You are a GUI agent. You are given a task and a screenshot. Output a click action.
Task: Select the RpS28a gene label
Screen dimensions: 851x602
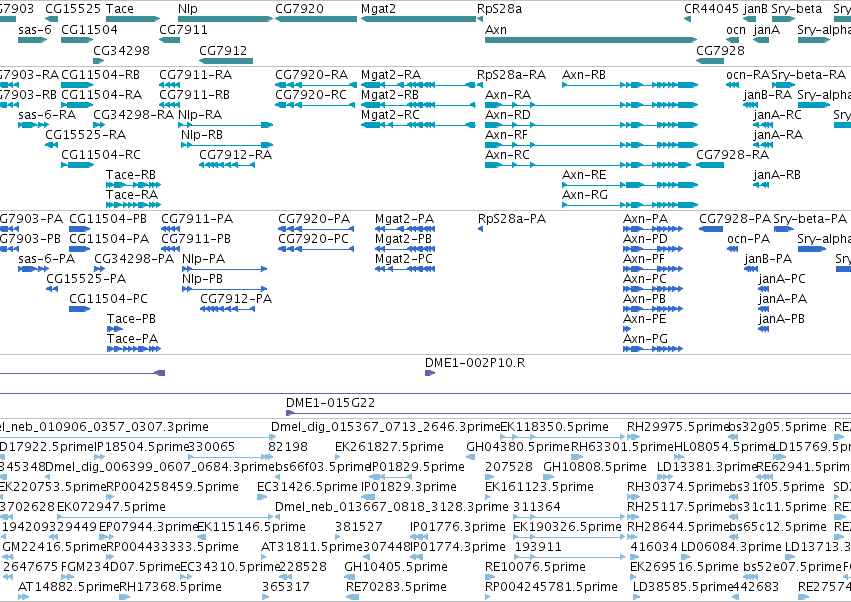pos(499,9)
